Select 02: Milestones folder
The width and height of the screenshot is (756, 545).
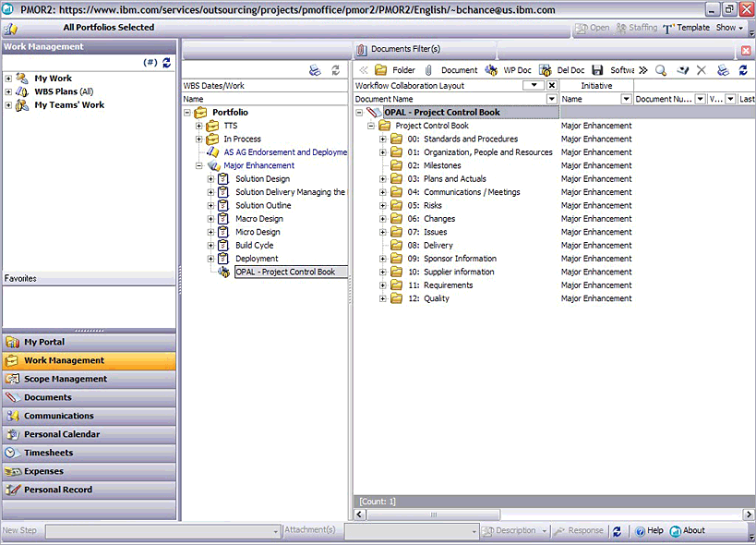pyautogui.click(x=435, y=165)
